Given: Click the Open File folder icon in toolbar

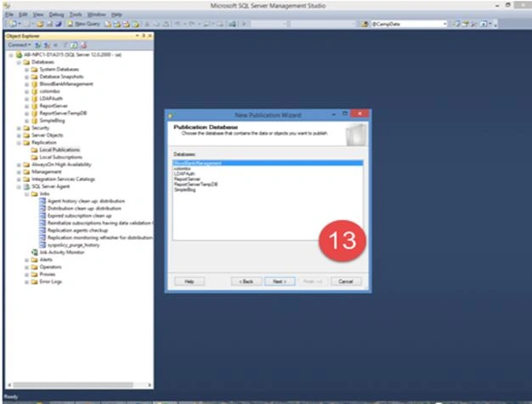Looking at the screenshot, I should tap(40, 24).
